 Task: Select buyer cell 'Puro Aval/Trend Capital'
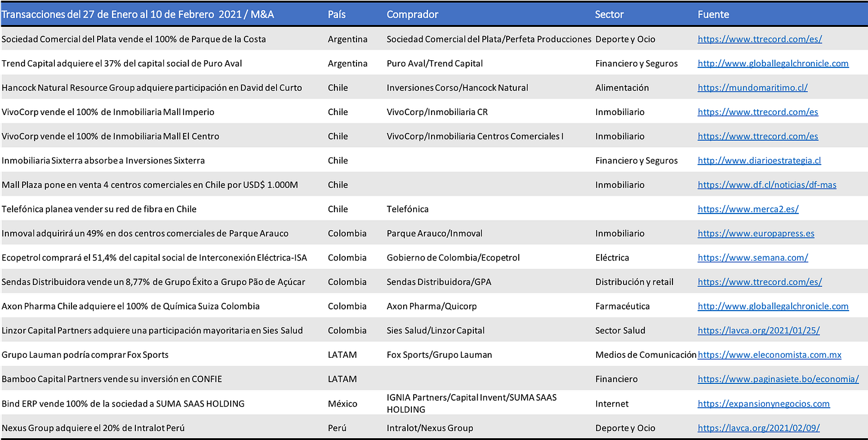pyautogui.click(x=435, y=63)
